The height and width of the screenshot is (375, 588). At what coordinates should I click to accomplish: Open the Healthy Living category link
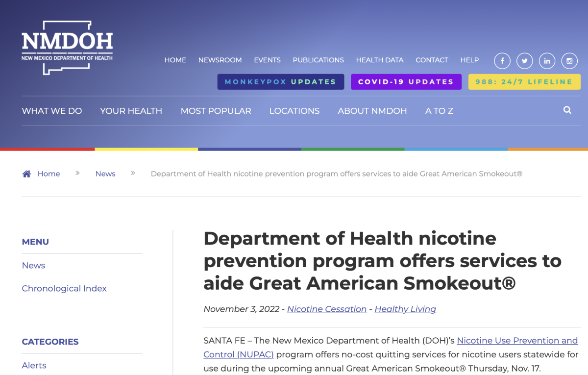pyautogui.click(x=405, y=309)
